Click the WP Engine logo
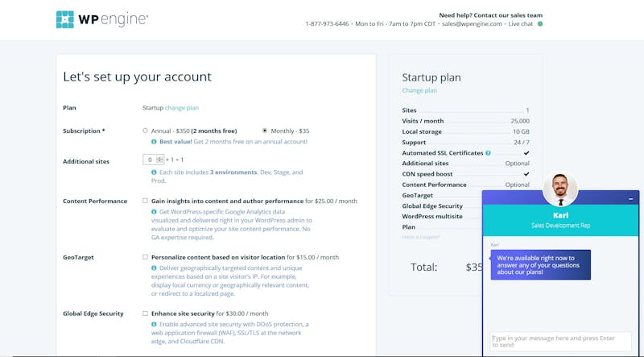 (x=102, y=19)
